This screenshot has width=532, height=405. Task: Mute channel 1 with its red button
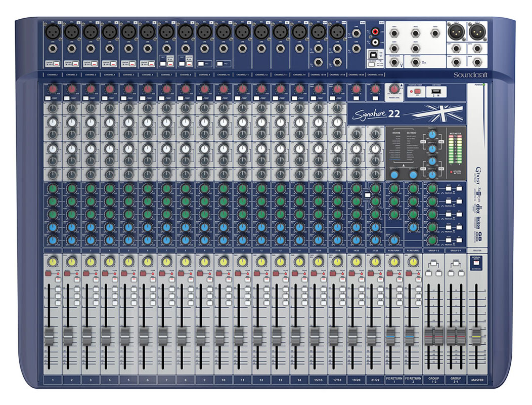(48, 273)
